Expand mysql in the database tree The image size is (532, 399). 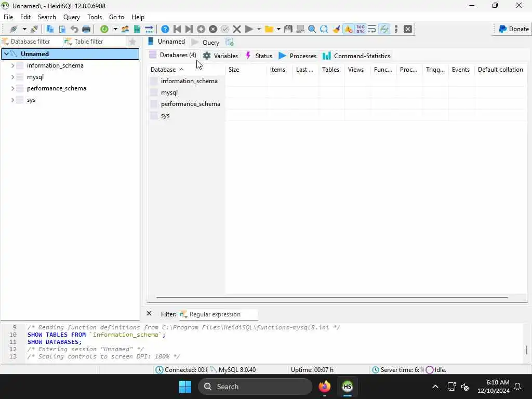(12, 77)
